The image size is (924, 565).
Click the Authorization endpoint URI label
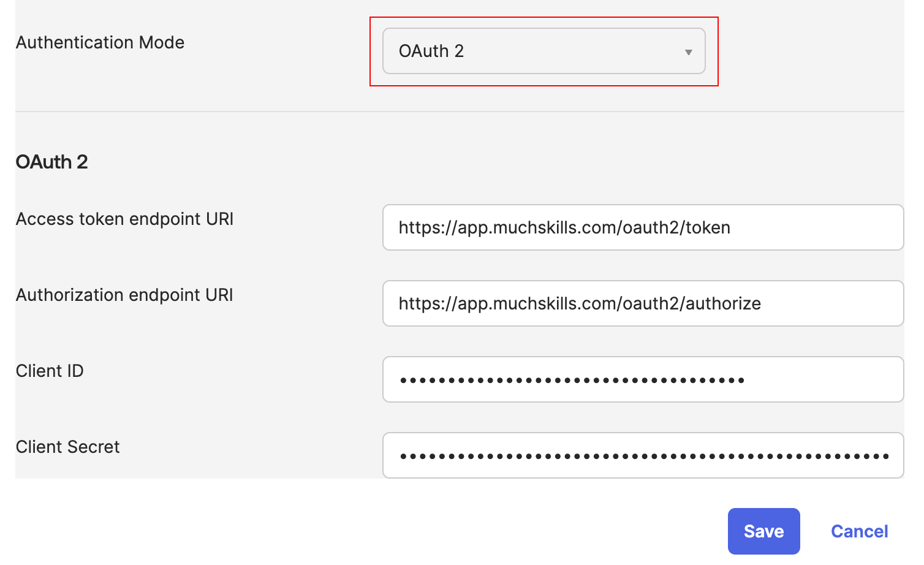[x=124, y=295]
